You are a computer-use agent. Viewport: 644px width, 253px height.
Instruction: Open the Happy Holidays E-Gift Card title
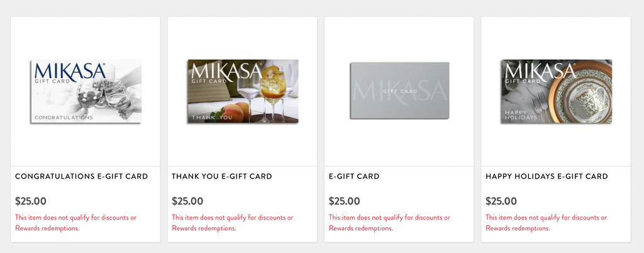click(x=547, y=177)
